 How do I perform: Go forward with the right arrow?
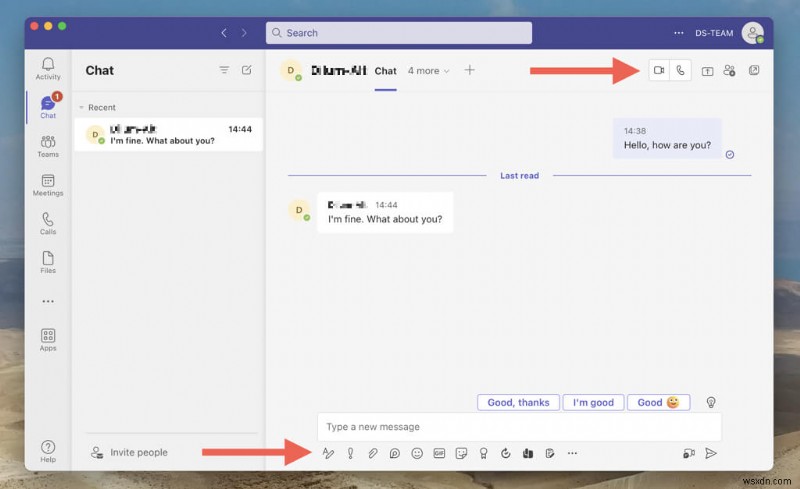pyautogui.click(x=244, y=33)
